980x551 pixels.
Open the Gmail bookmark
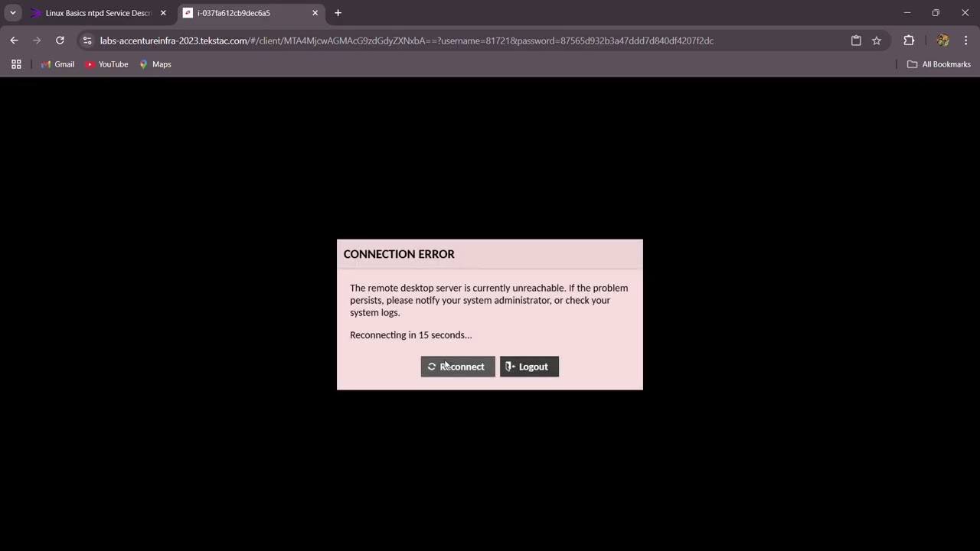click(57, 64)
